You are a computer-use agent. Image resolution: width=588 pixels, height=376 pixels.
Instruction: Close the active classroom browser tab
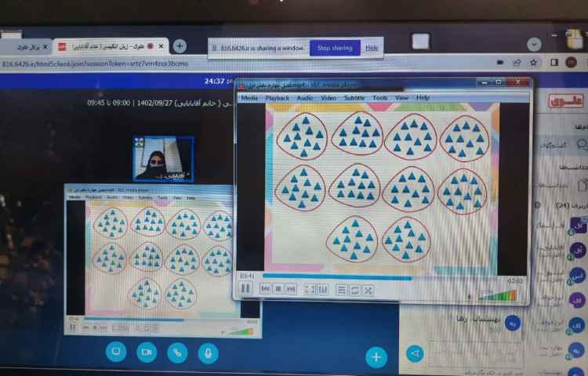click(x=162, y=46)
